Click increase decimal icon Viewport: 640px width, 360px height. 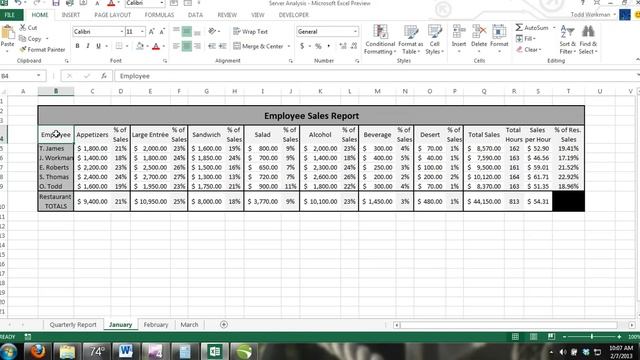[x=343, y=46]
